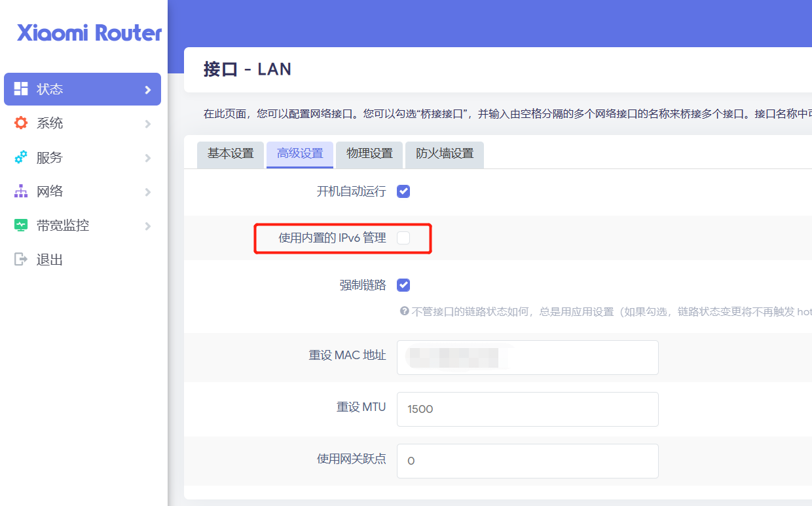Expand the 带宽监控 menu chevron
812x506 pixels.
(x=148, y=226)
